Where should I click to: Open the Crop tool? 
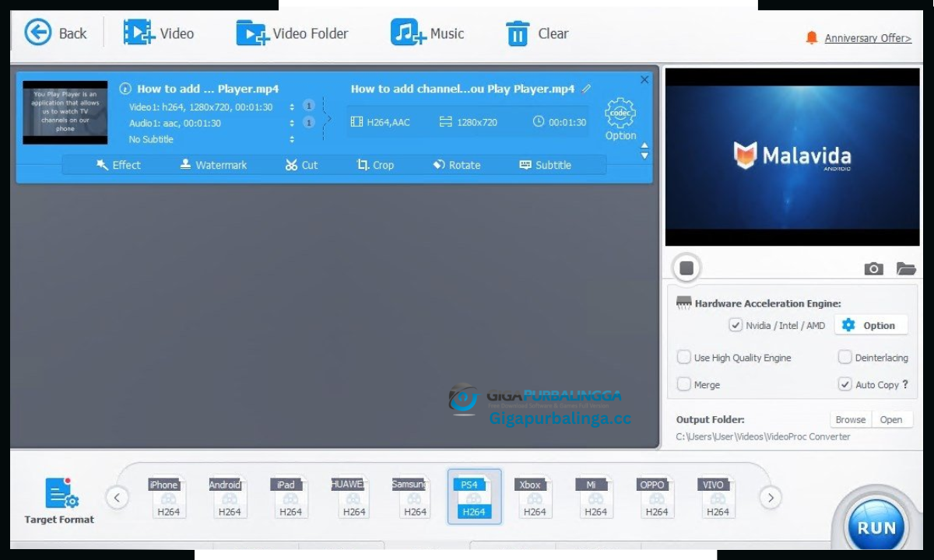point(375,165)
